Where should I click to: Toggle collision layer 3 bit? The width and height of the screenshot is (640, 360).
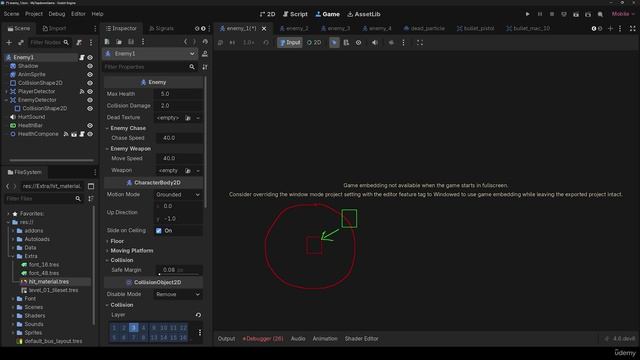tap(133, 328)
